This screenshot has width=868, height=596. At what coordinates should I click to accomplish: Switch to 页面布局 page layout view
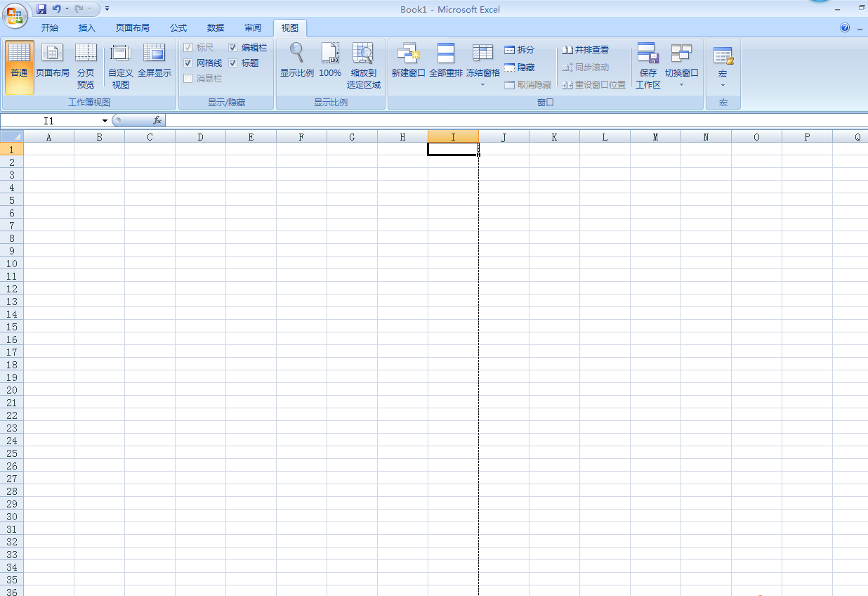click(x=53, y=60)
